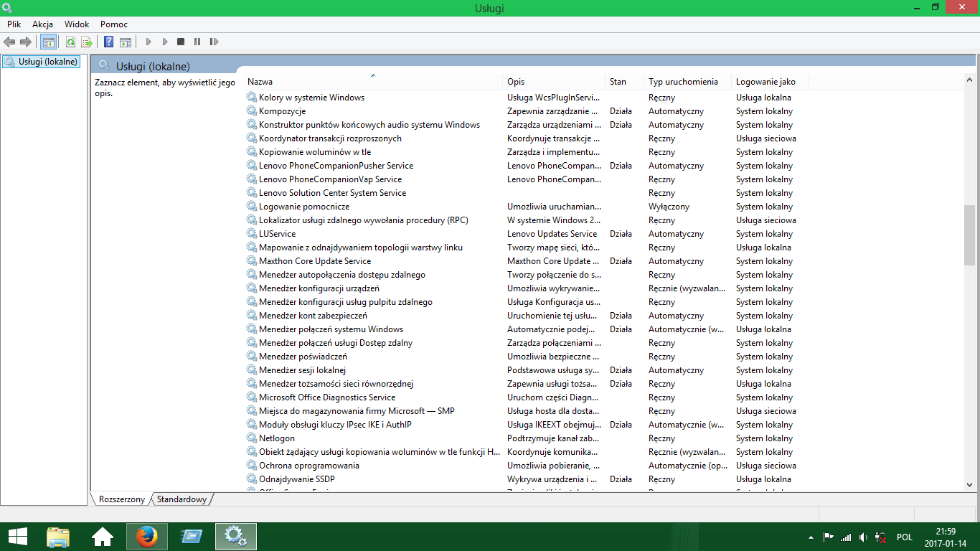Select Menedżer kont zabezpieczeń service
Image resolution: width=980 pixels, height=551 pixels.
pyautogui.click(x=313, y=316)
